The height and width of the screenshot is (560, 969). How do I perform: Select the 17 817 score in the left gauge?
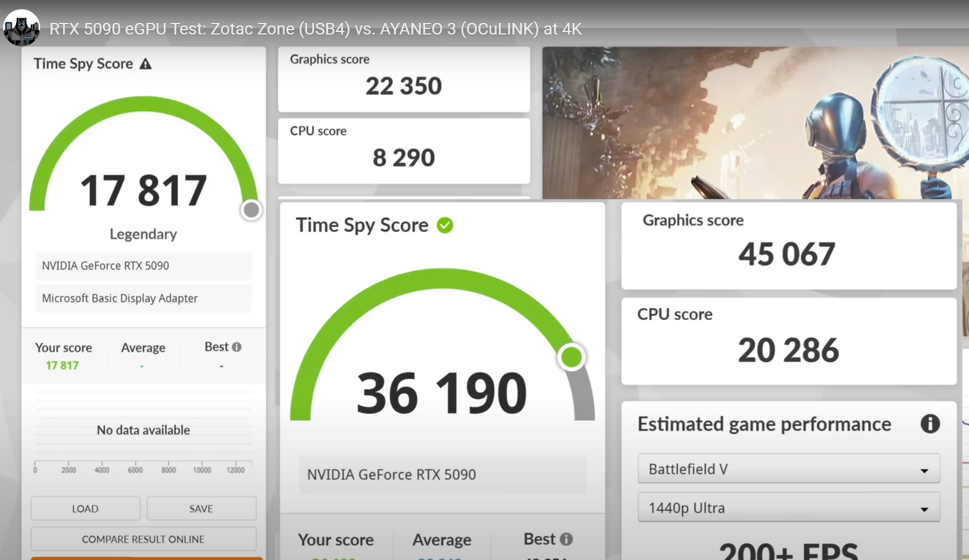143,190
